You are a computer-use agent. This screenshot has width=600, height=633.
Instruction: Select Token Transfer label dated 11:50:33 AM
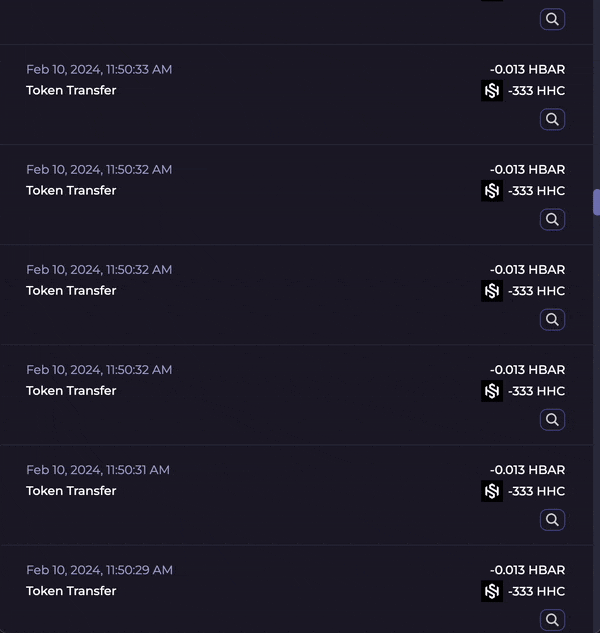(71, 91)
